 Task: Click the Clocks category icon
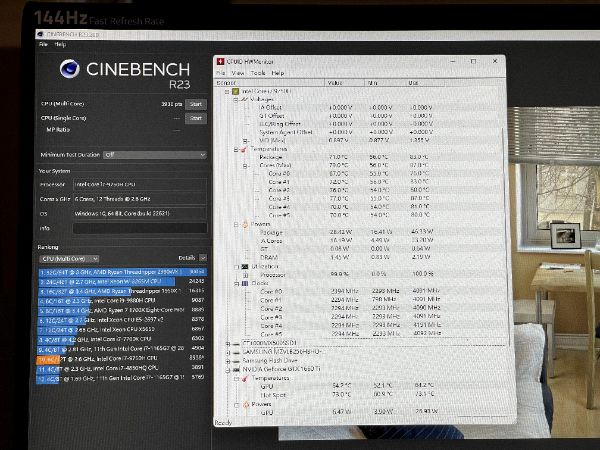(x=245, y=284)
